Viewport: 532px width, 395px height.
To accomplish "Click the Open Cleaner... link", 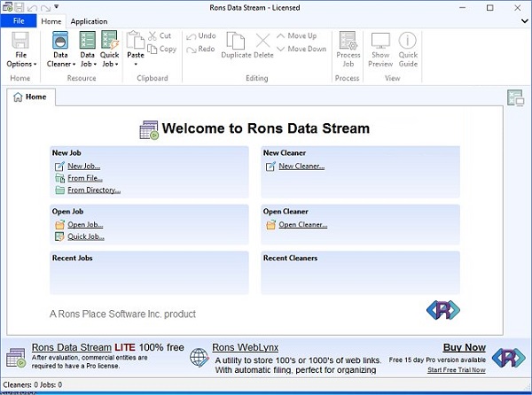I will 303,224.
